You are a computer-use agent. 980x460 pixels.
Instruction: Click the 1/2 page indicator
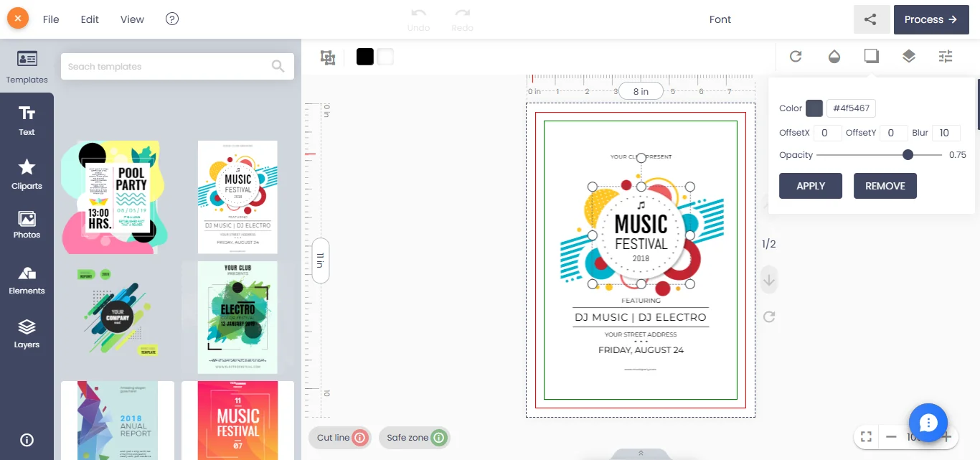[x=769, y=244]
